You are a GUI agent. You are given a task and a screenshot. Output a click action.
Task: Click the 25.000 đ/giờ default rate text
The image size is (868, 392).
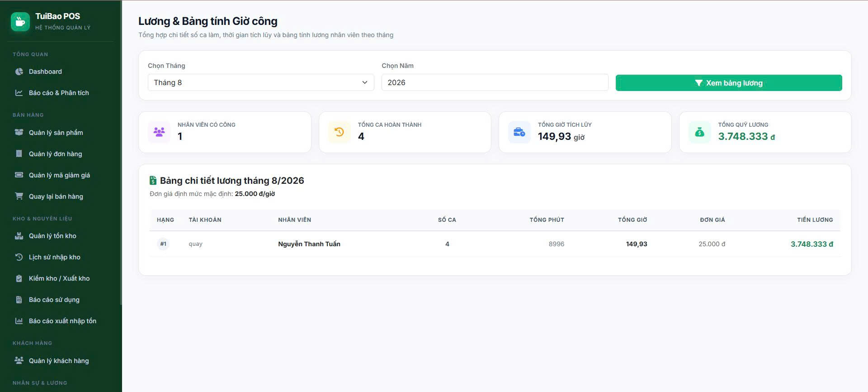click(x=255, y=194)
